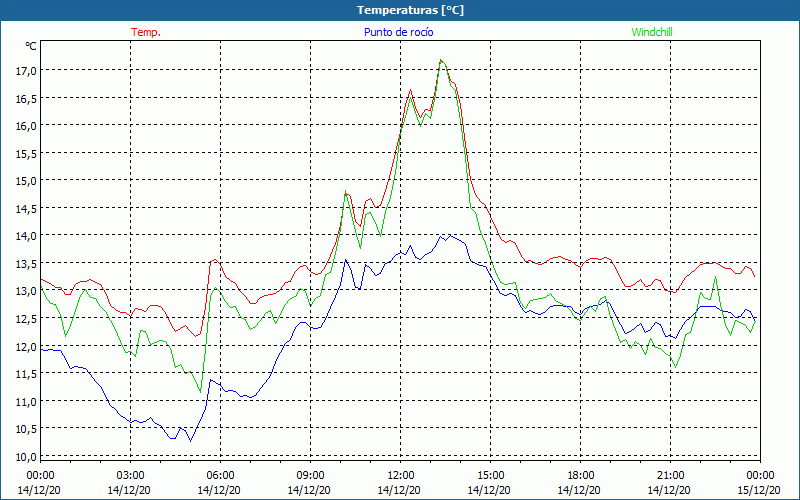The height and width of the screenshot is (500, 800).
Task: Click the 03:00 time axis label
Action: coord(131,476)
